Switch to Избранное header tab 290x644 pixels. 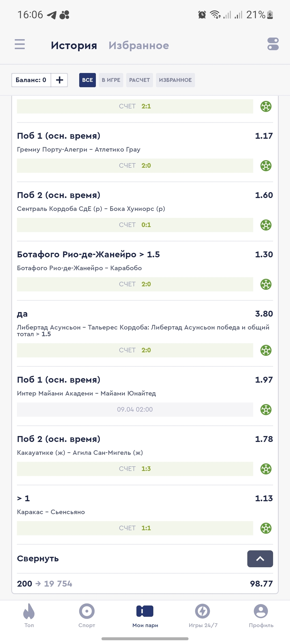pos(139,45)
